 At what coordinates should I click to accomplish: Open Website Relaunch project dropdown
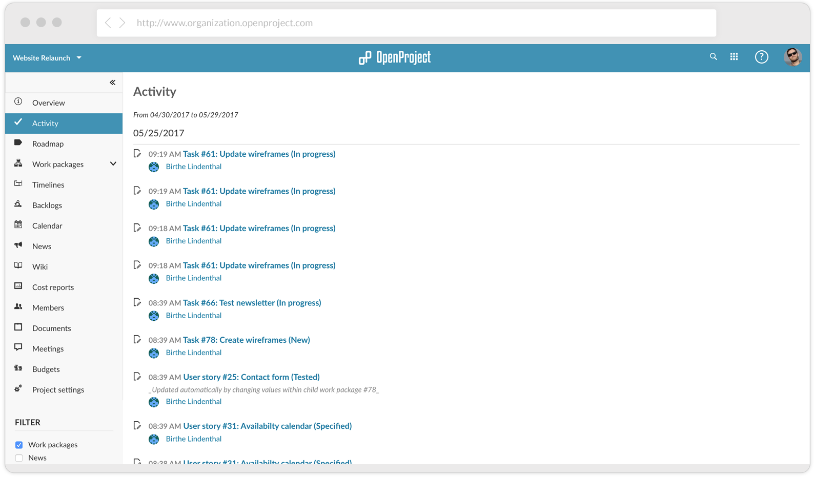pos(47,58)
